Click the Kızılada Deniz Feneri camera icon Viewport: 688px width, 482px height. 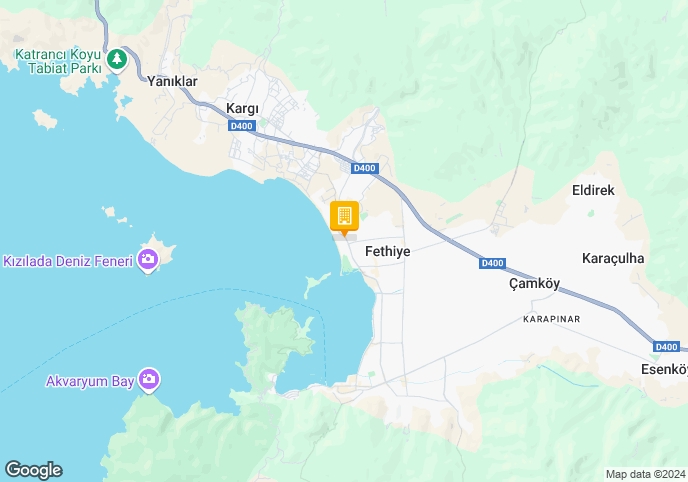[x=148, y=260]
